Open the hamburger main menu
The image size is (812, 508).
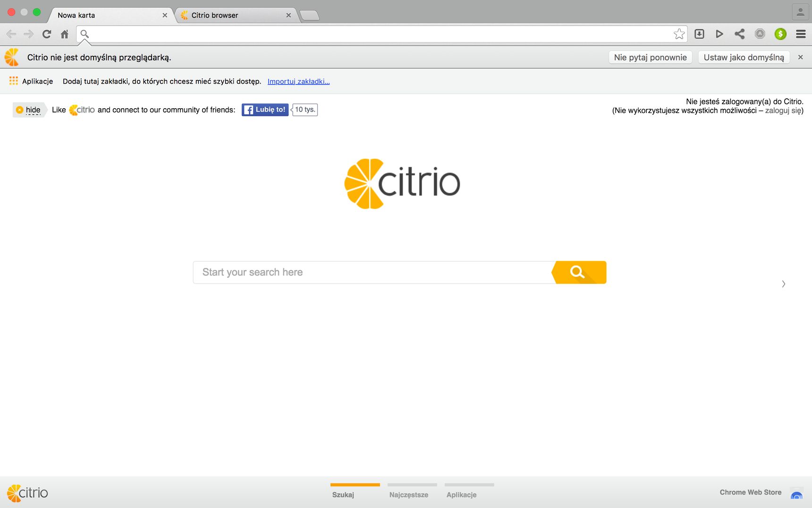pyautogui.click(x=801, y=34)
